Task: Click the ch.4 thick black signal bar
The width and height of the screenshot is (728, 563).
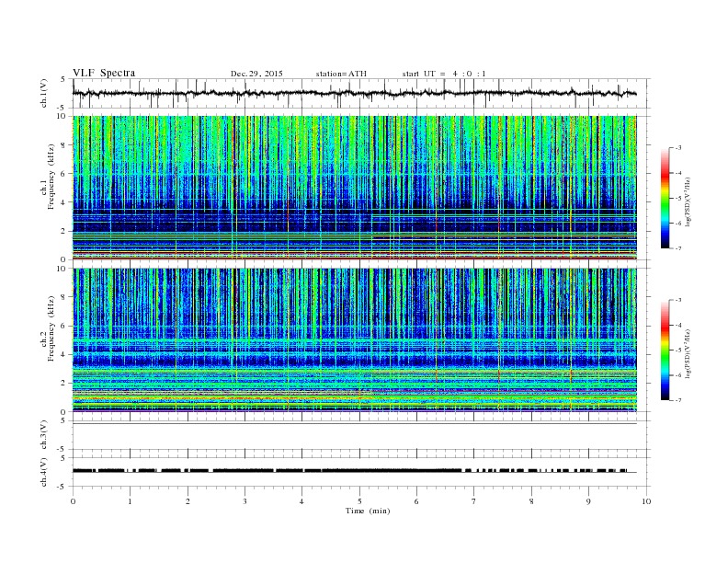Action: [350, 471]
